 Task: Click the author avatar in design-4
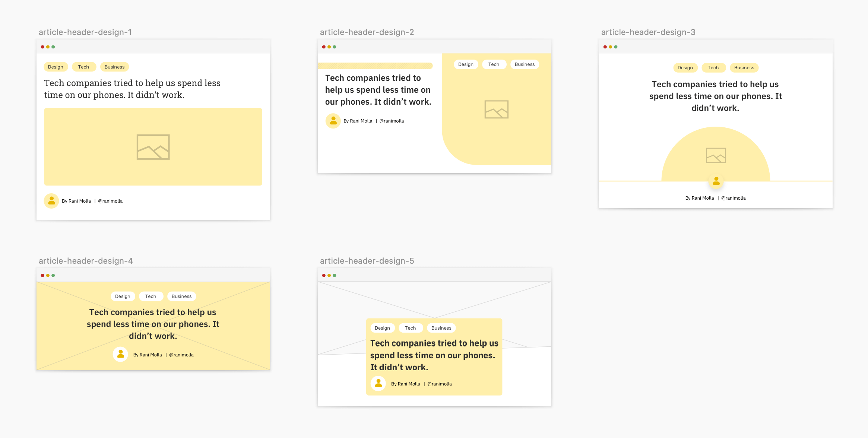click(x=120, y=355)
